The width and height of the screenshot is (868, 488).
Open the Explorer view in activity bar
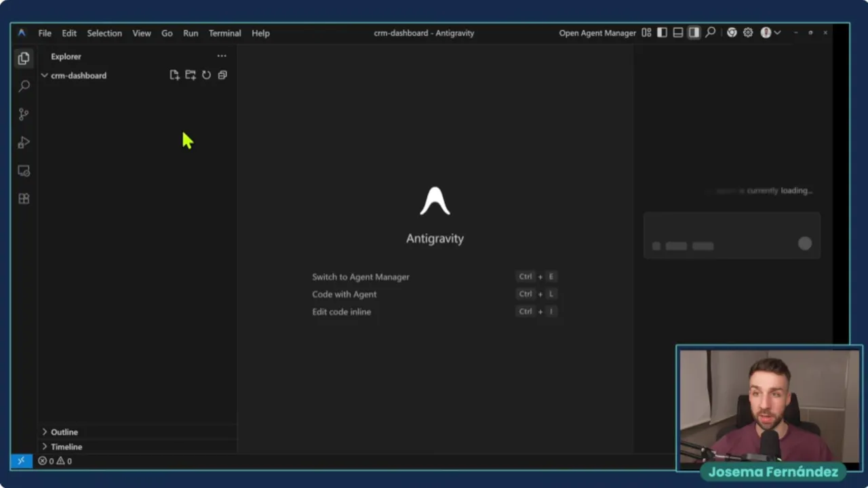pos(24,58)
